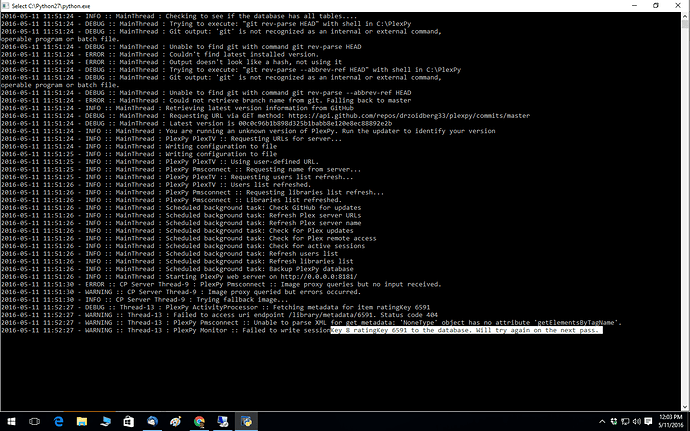Click the 'Could not retrieve branch name from git' line

click(x=206, y=100)
